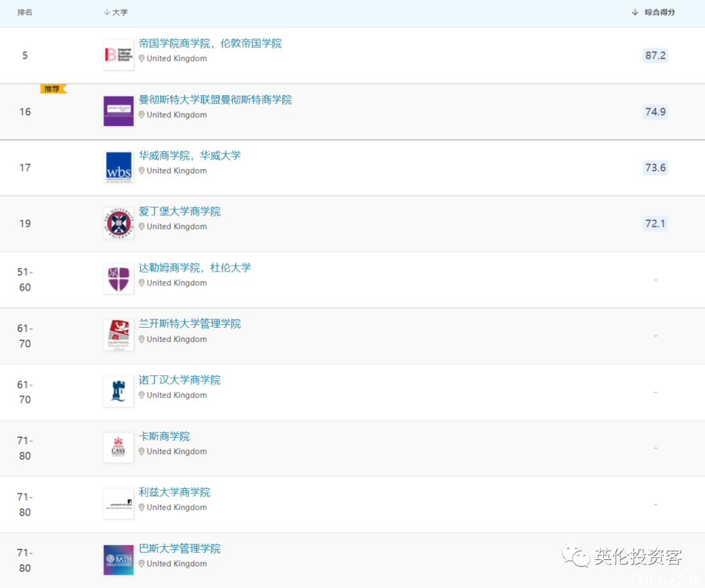This screenshot has height=588, width=705.
Task: Click United Kingdom under 帝国学院商学院
Action: [177, 59]
